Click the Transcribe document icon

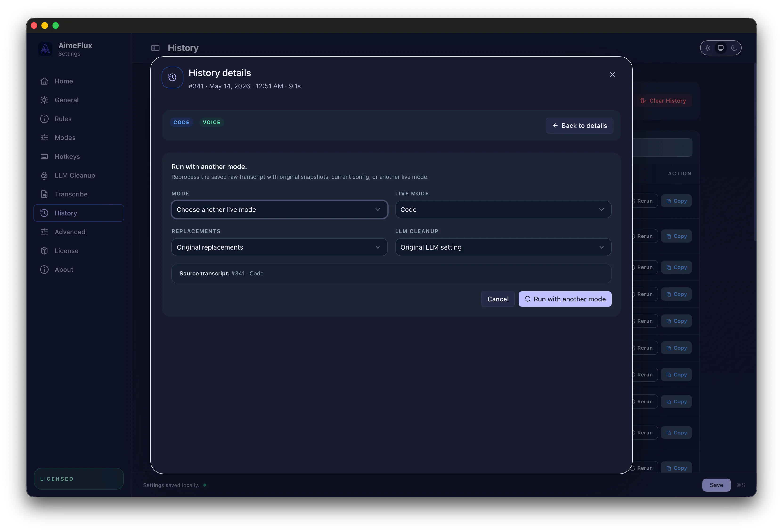[44, 194]
